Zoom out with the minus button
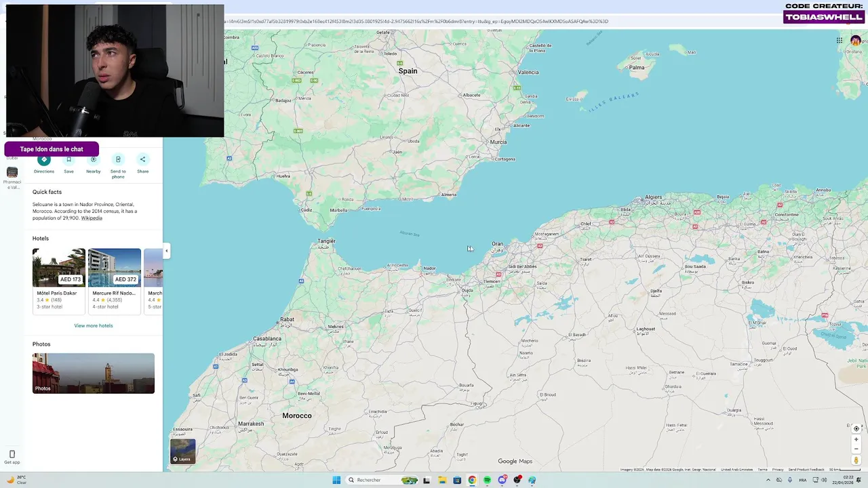 click(856, 449)
